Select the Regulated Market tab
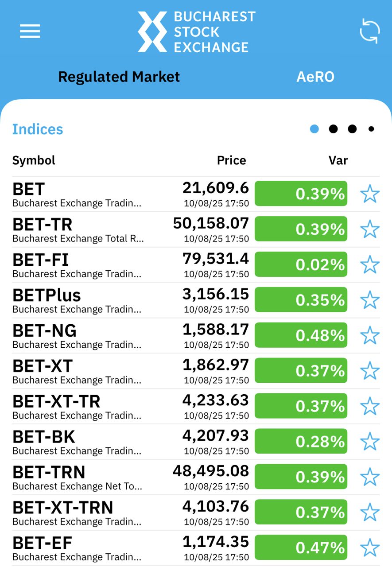392x567 pixels. pos(119,77)
